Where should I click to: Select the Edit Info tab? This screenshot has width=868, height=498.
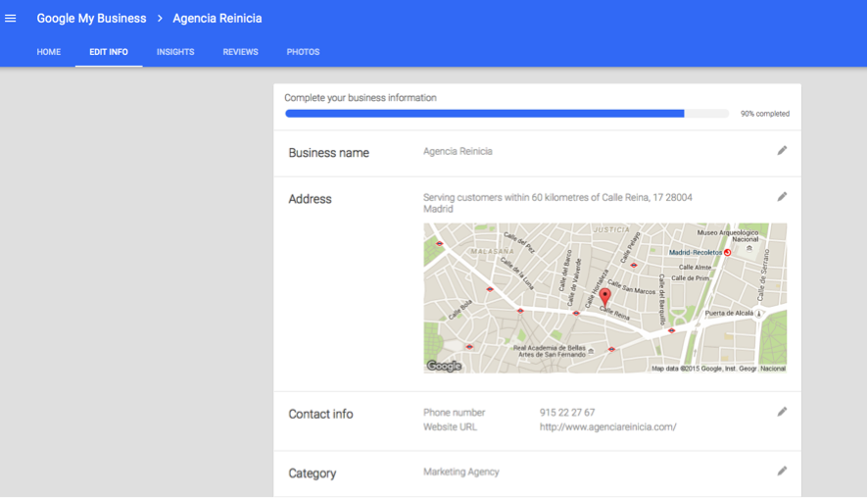[x=109, y=52]
